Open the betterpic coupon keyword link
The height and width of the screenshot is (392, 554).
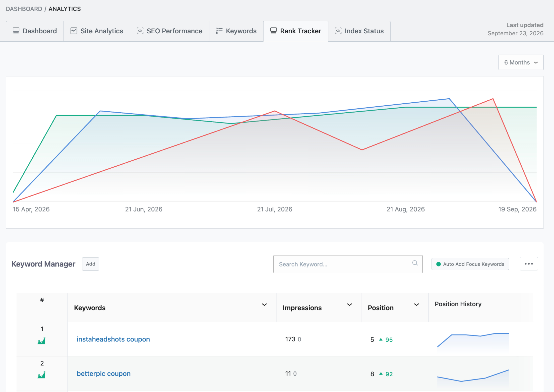[x=104, y=374]
